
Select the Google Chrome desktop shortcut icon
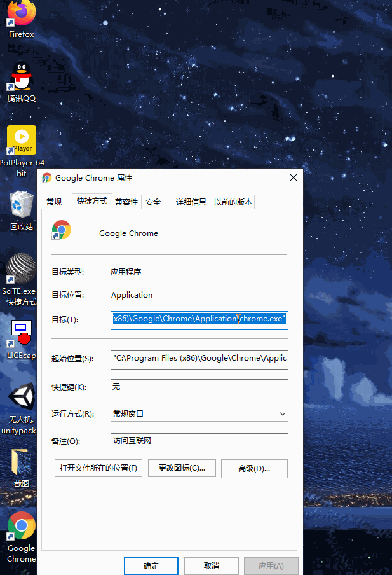click(x=21, y=537)
